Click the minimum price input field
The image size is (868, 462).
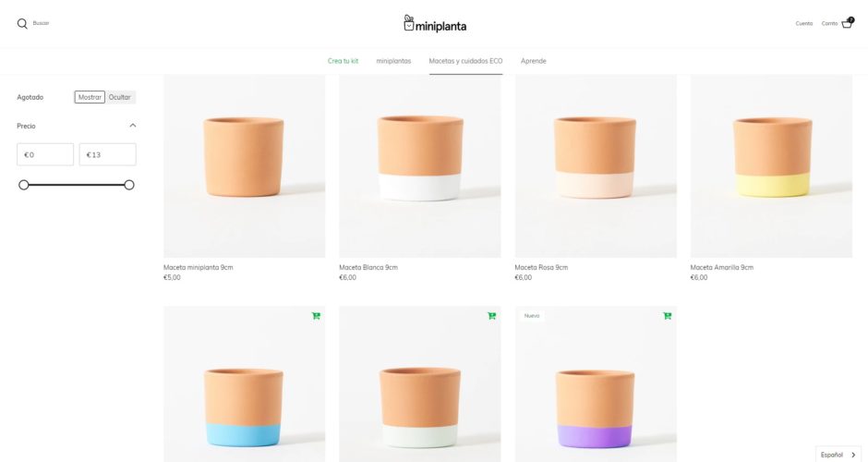pos(45,154)
